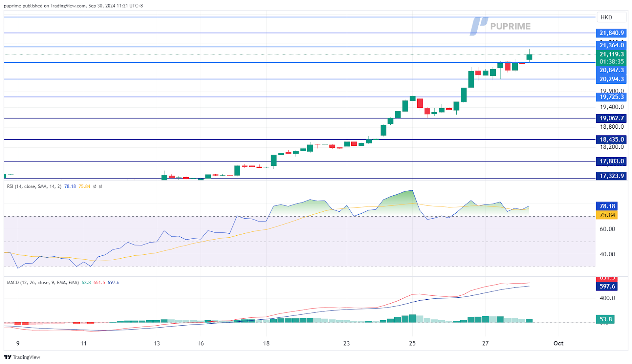Click the RSI peak above the 25 date
Screen dimensions: 632x364
pyautogui.click(x=412, y=191)
